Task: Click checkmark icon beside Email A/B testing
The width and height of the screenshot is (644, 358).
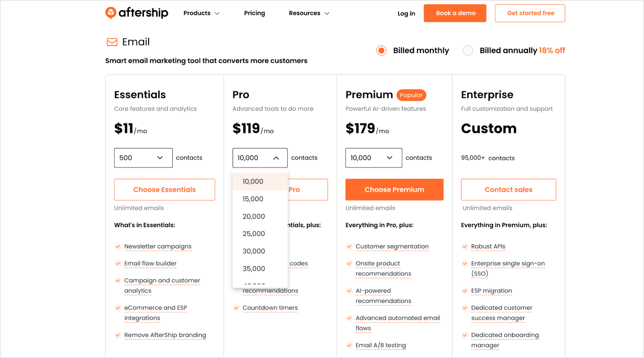Action: click(x=349, y=346)
